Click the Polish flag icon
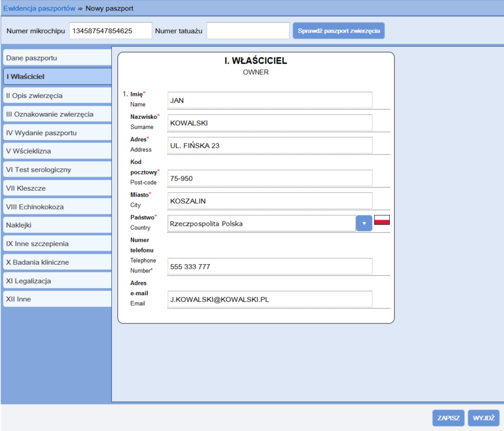 pos(382,220)
